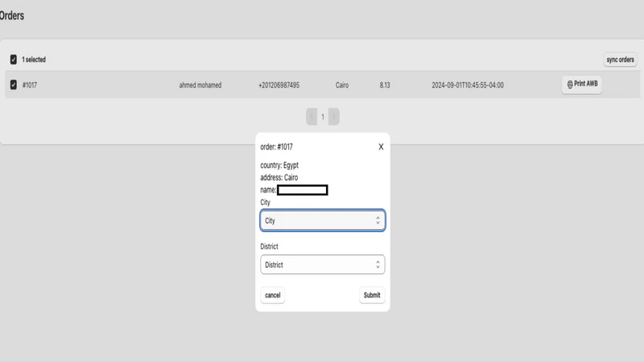Submit the order form
Screen dimensions: 644x362
372,295
